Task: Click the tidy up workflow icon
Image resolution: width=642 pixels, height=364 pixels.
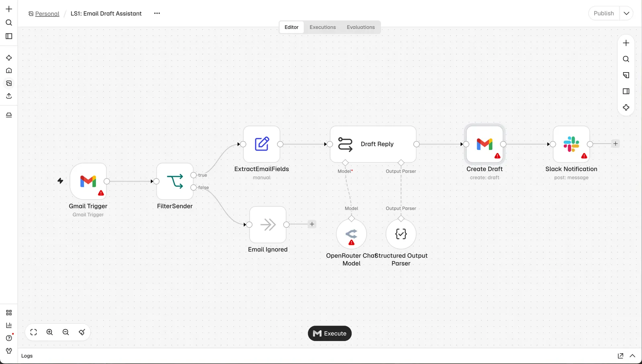Action: (x=82, y=332)
